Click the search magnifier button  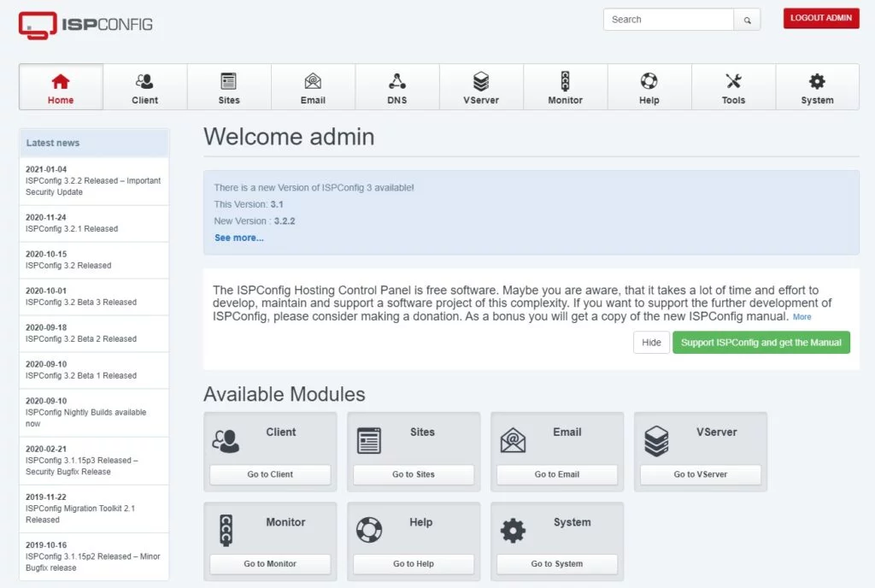coord(747,18)
